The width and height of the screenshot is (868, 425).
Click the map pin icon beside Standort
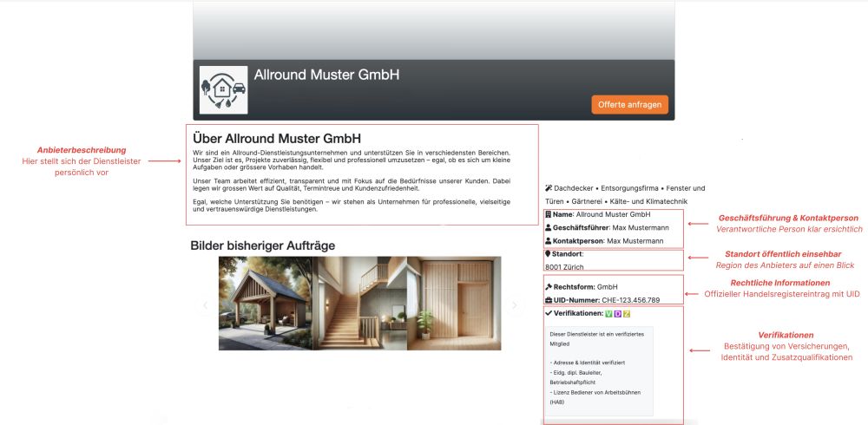point(548,254)
